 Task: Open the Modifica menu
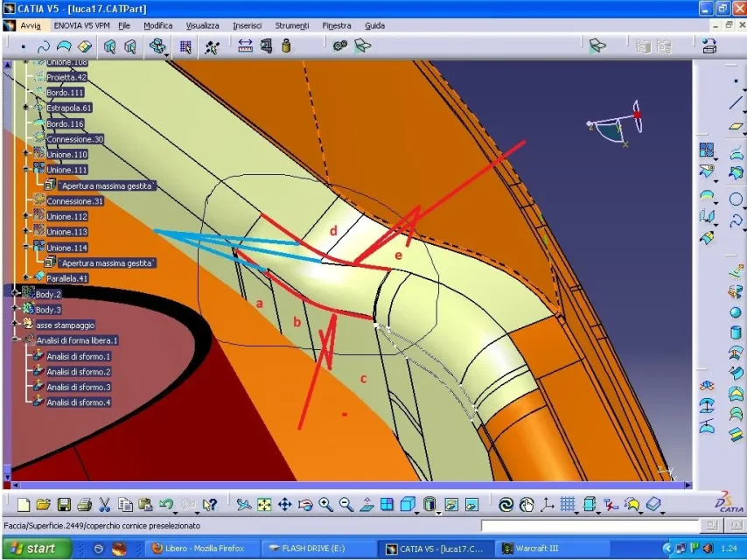pyautogui.click(x=157, y=25)
